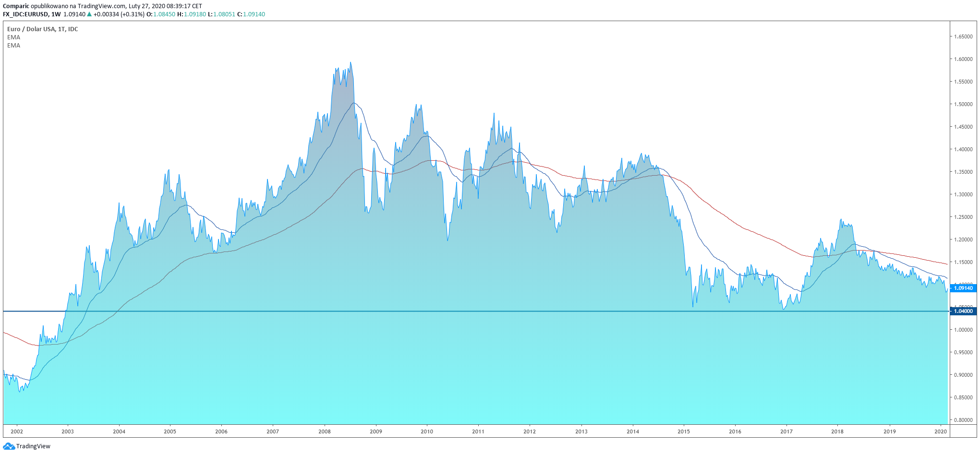This screenshot has height=455, width=980.
Task: Click the 2019 year label on time axis
Action: point(890,431)
